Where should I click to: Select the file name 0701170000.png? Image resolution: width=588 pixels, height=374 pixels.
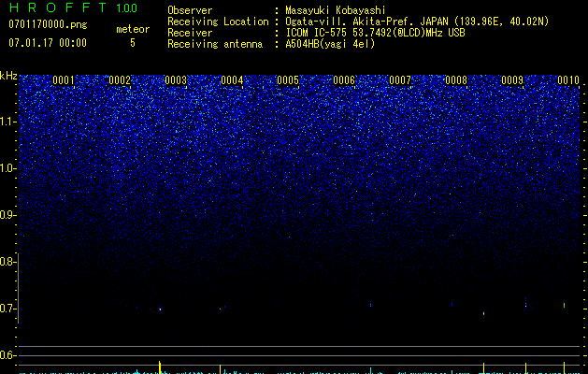(x=48, y=24)
